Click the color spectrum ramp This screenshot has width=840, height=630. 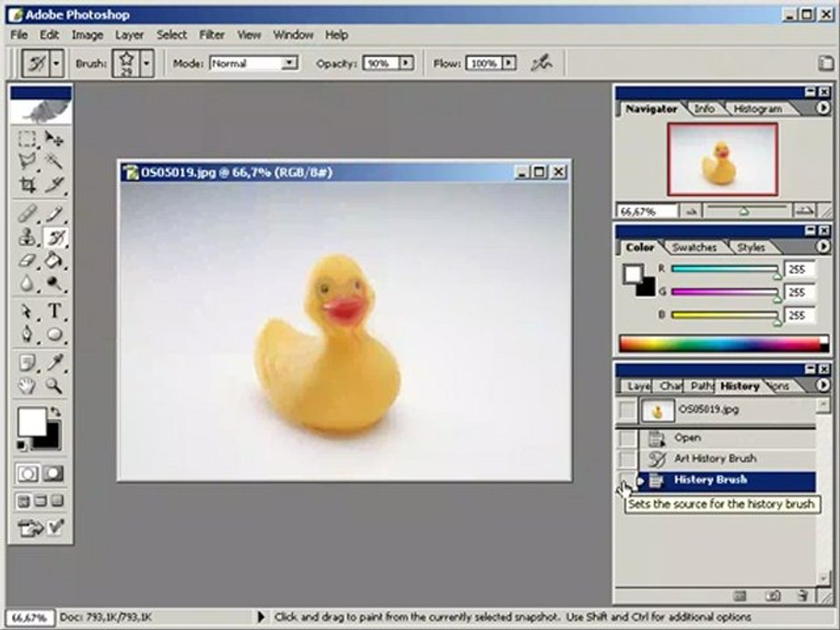pyautogui.click(x=724, y=344)
